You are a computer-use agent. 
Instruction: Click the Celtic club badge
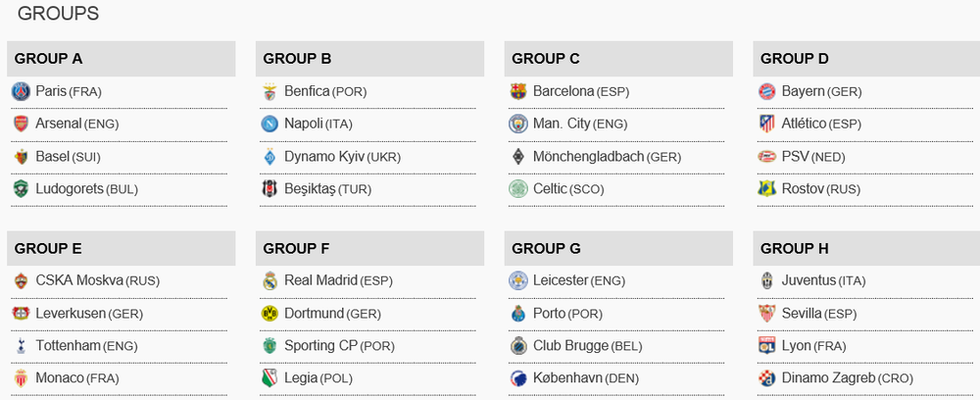pos(518,188)
